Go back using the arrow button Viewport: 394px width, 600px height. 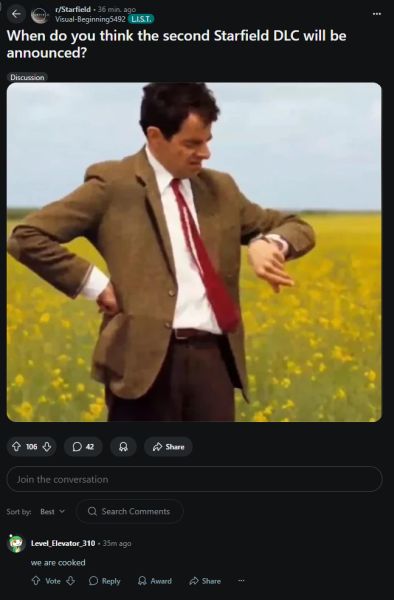pos(16,14)
